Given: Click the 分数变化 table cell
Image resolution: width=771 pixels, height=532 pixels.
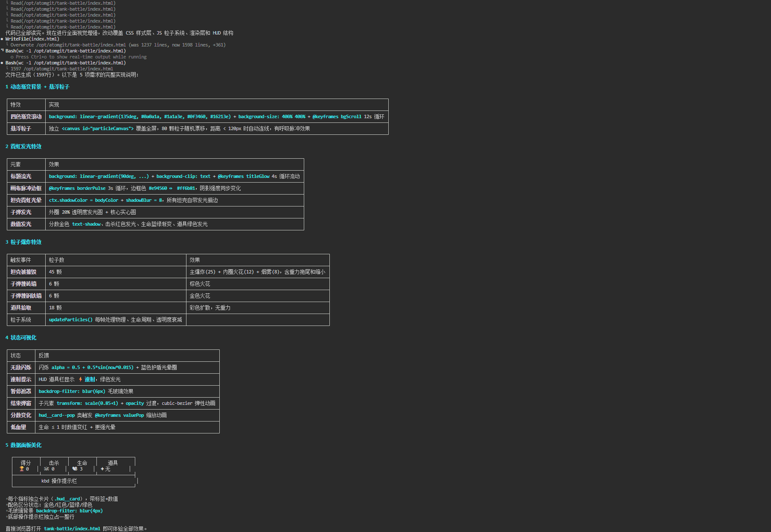Looking at the screenshot, I should (x=21, y=415).
